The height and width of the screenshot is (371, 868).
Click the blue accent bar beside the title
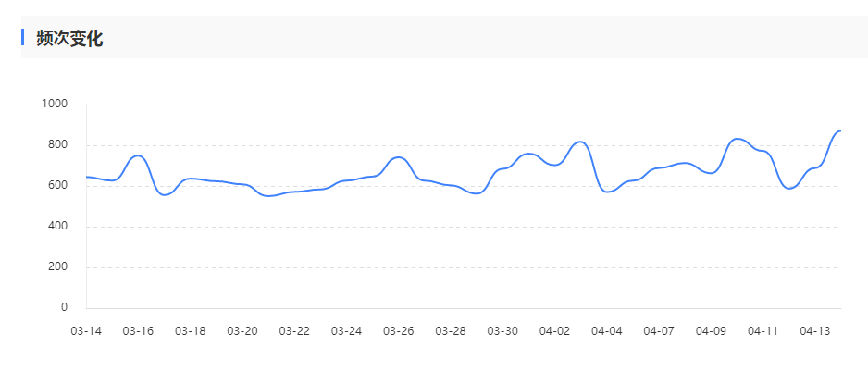[x=22, y=37]
